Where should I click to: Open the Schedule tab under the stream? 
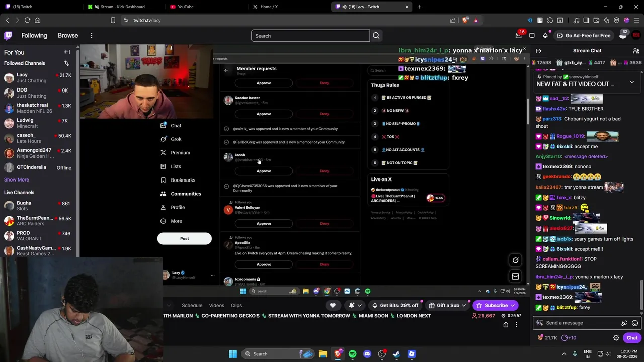tap(192, 305)
